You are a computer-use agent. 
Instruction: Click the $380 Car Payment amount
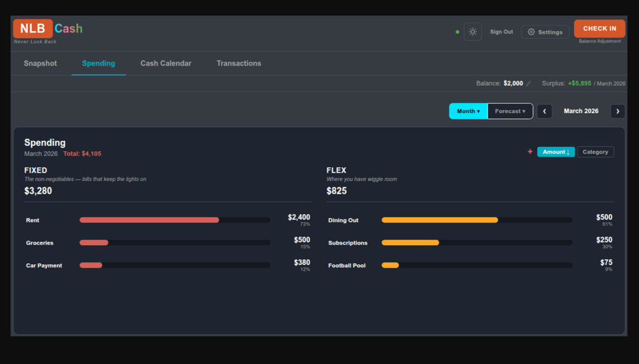(302, 262)
